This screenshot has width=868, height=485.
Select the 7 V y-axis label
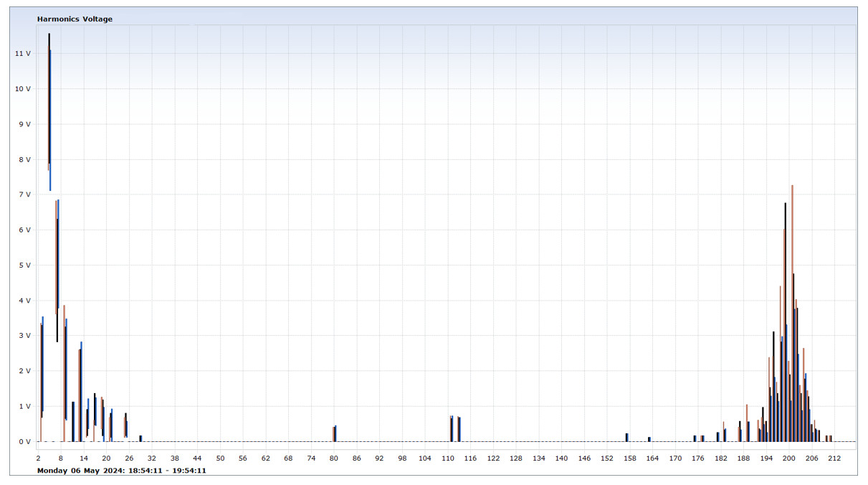click(x=25, y=194)
